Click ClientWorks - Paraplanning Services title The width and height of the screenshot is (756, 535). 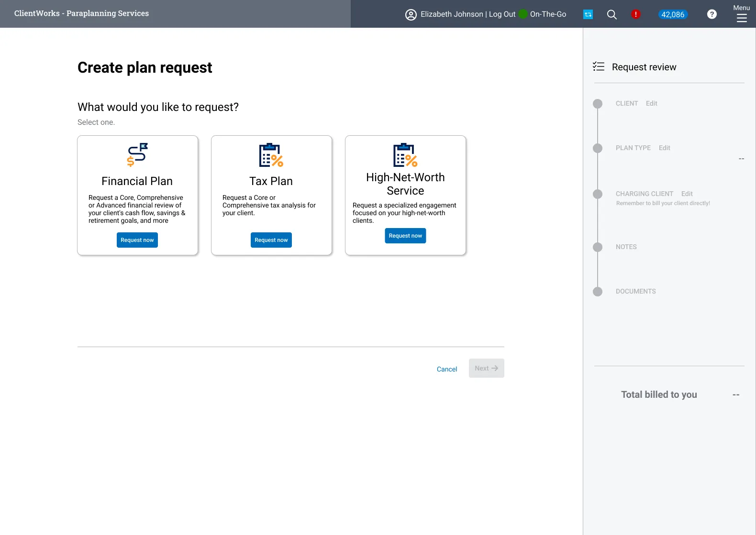[x=81, y=13]
